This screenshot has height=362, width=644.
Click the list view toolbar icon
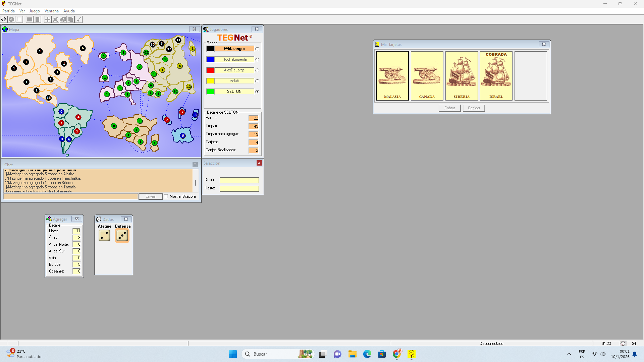click(x=19, y=19)
